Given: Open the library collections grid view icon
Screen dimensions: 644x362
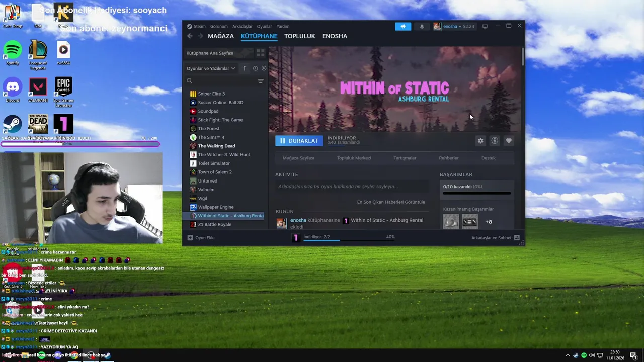Looking at the screenshot, I should [x=261, y=53].
